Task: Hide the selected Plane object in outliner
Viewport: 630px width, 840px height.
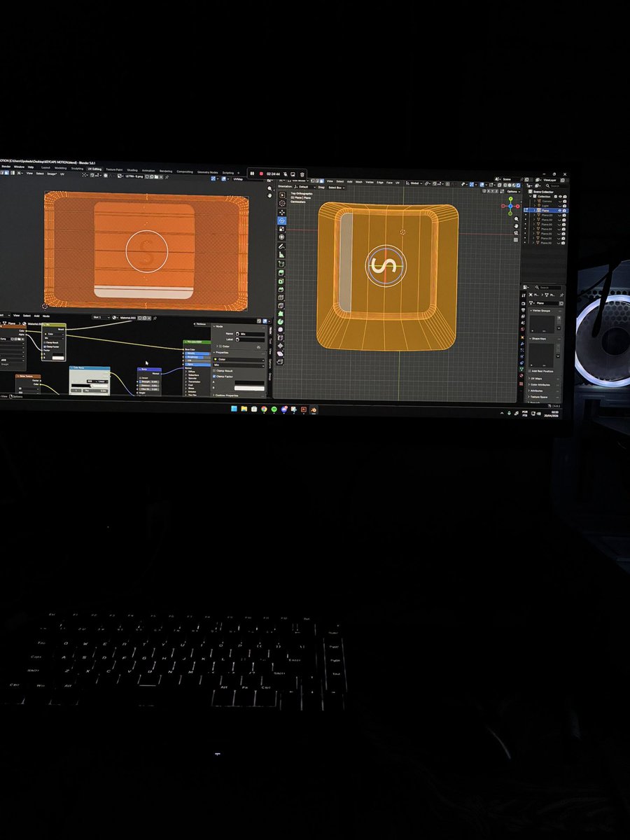Action: pyautogui.click(x=560, y=210)
